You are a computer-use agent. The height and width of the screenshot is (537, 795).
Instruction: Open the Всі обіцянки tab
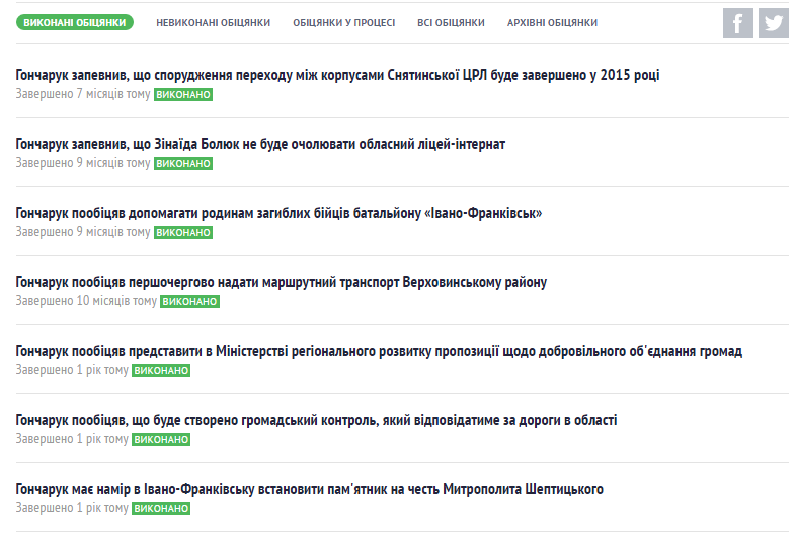point(451,22)
